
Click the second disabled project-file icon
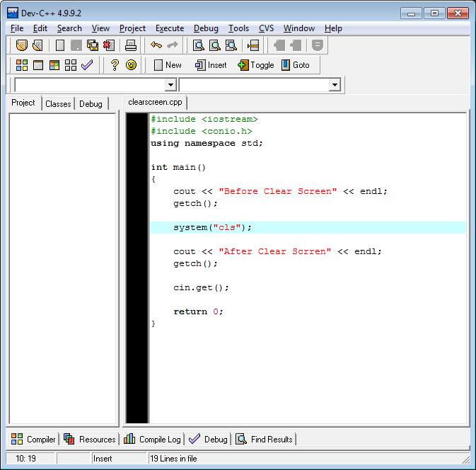[296, 45]
